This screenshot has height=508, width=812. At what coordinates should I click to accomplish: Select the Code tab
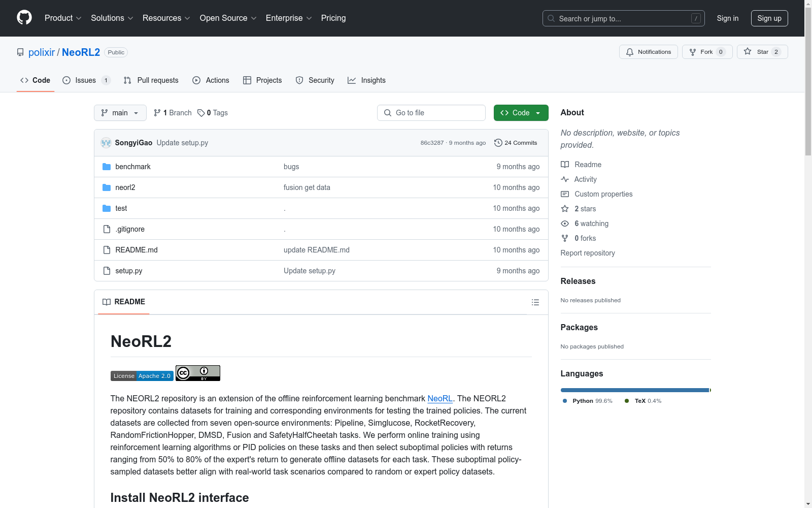click(x=36, y=80)
